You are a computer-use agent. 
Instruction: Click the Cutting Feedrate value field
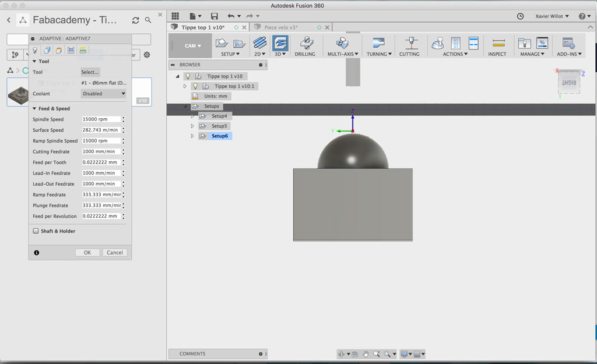101,151
